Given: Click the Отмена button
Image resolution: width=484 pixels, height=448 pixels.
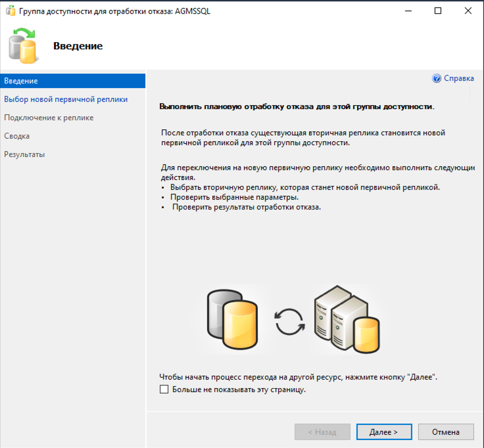Looking at the screenshot, I should 446,432.
